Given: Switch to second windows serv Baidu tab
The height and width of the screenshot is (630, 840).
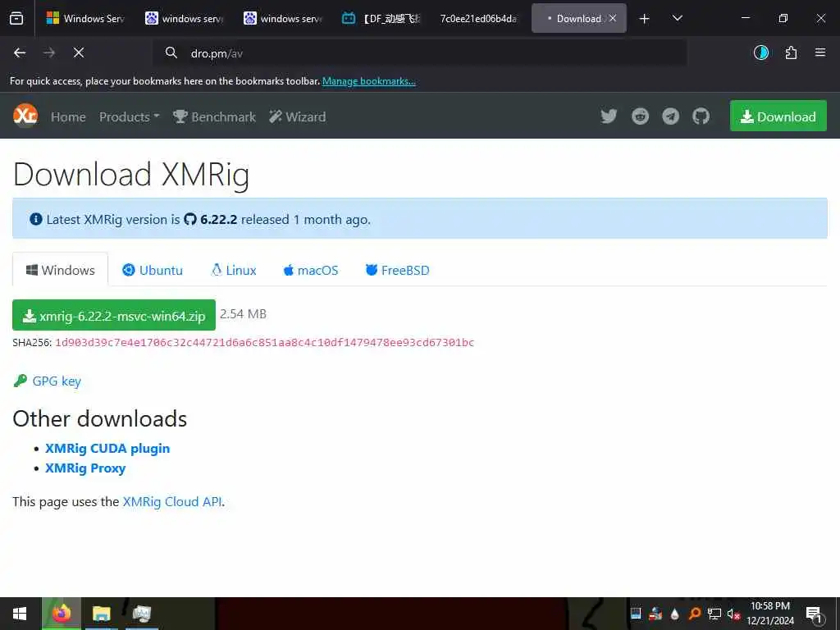Looking at the screenshot, I should [283, 19].
